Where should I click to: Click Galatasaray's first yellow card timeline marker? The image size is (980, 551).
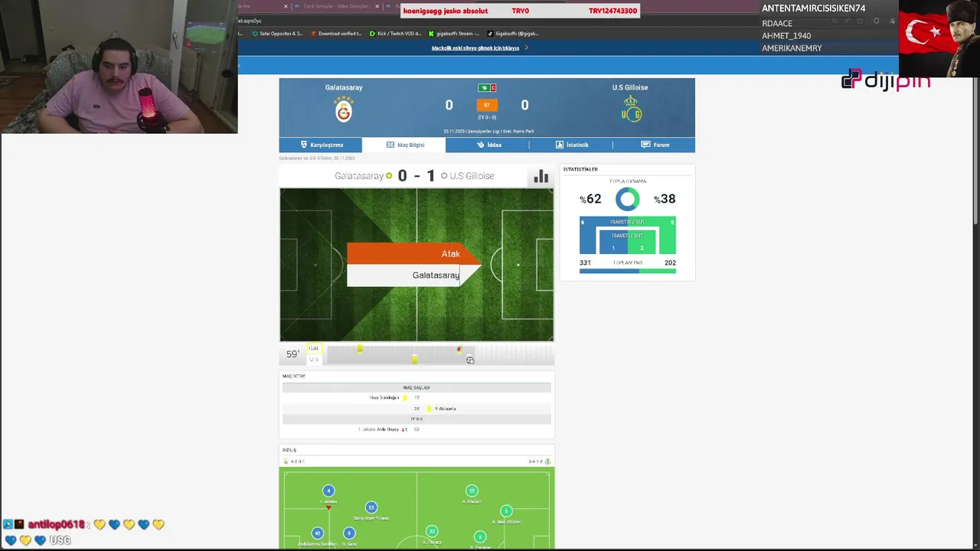click(x=360, y=349)
